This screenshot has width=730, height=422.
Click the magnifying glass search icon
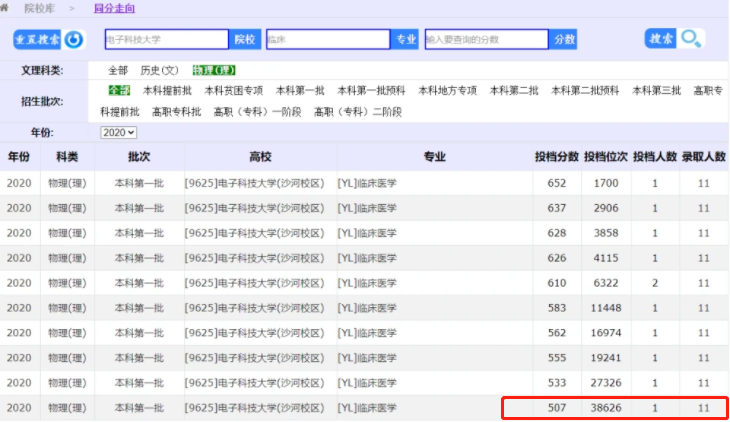pyautogui.click(x=691, y=39)
